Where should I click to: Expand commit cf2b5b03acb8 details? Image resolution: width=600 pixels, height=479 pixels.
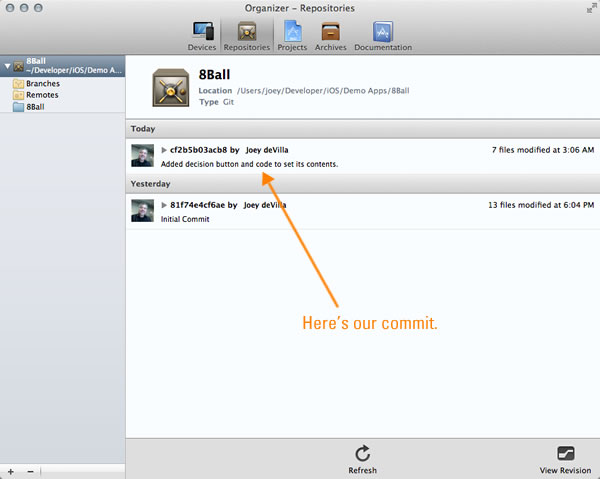click(164, 150)
